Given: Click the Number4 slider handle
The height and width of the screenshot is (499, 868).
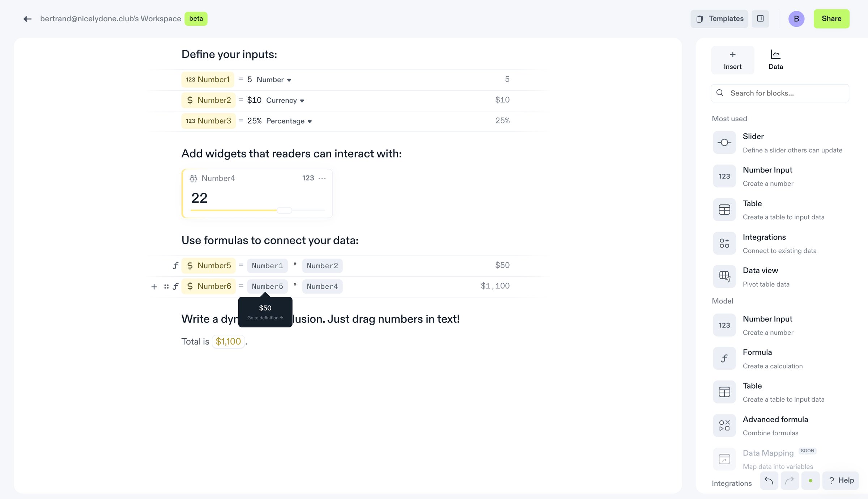Looking at the screenshot, I should click(x=284, y=210).
